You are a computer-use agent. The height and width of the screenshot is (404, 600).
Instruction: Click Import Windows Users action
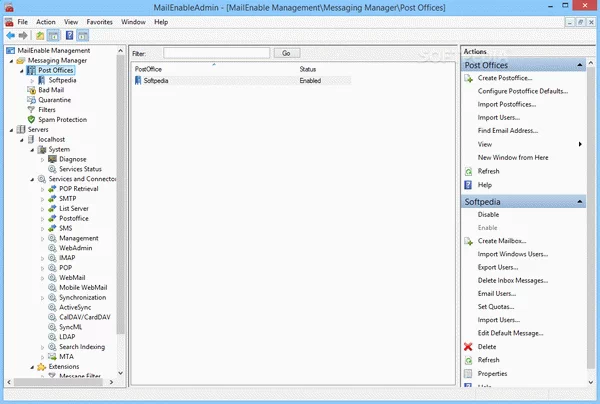tap(513, 254)
